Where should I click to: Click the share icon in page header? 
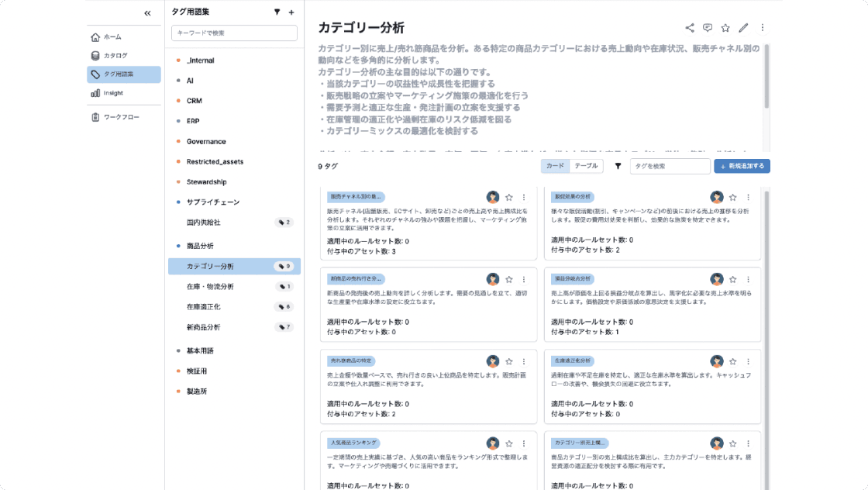690,28
